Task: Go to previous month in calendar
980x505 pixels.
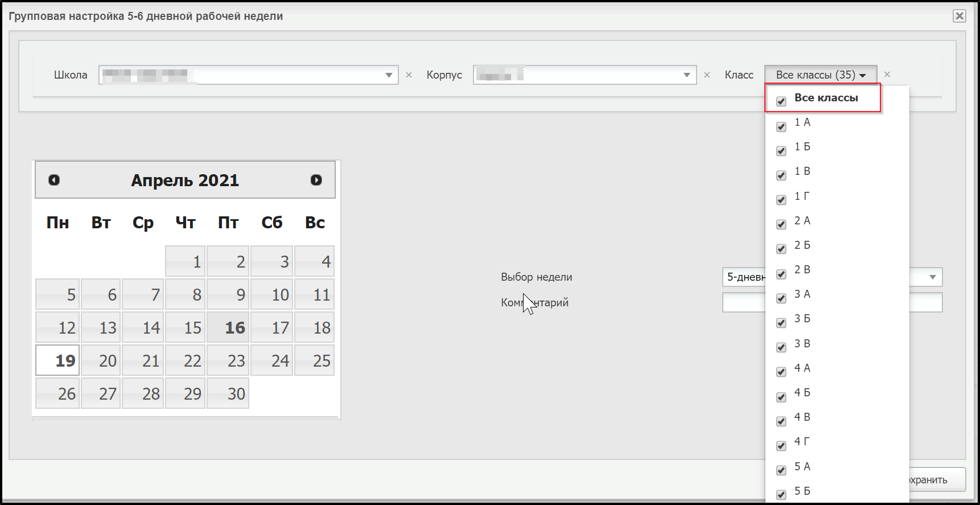Action: pos(54,180)
